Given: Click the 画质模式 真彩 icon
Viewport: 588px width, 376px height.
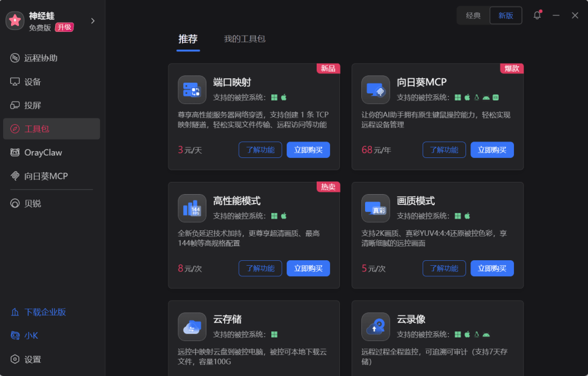Looking at the screenshot, I should 375,208.
